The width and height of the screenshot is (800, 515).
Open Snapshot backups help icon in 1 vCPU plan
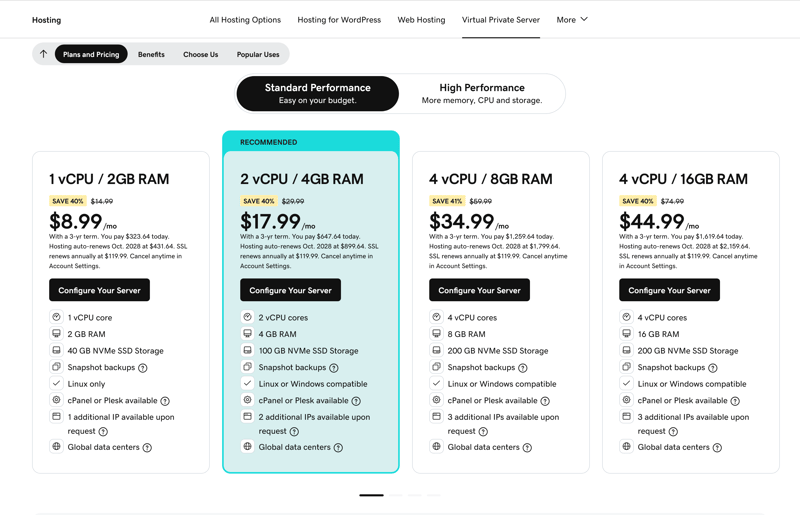(x=143, y=368)
